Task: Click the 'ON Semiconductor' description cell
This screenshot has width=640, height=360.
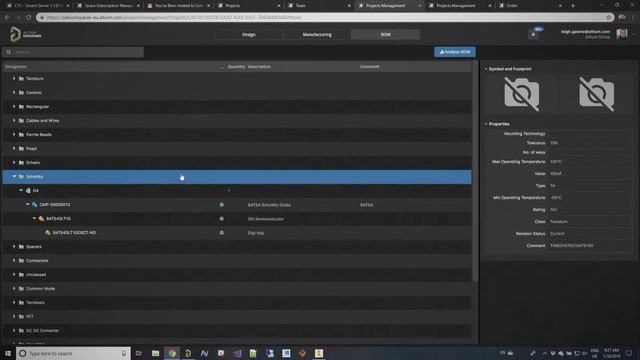Action: tap(266, 219)
